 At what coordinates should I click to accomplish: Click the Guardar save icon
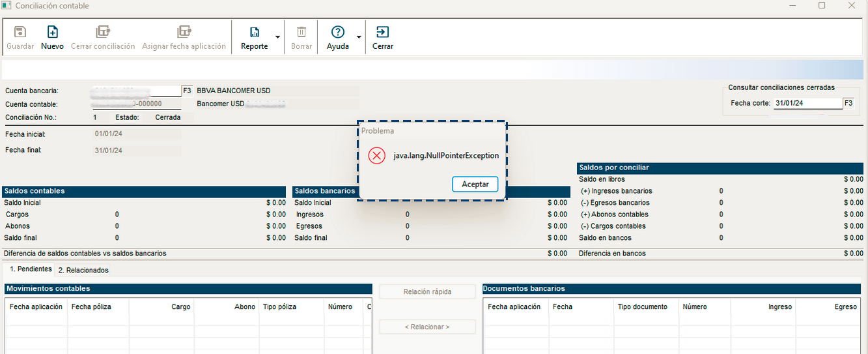pos(20,32)
